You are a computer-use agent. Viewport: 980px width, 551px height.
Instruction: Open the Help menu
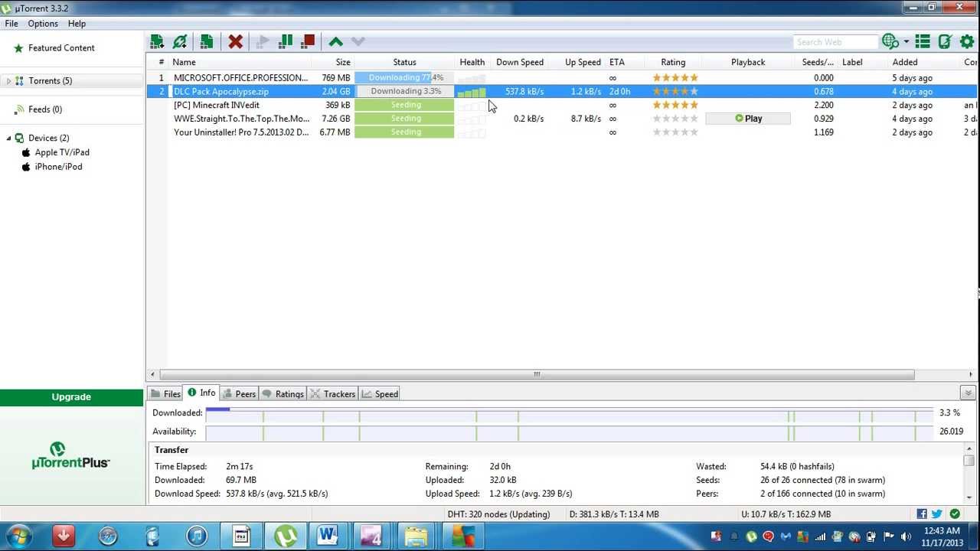point(77,24)
